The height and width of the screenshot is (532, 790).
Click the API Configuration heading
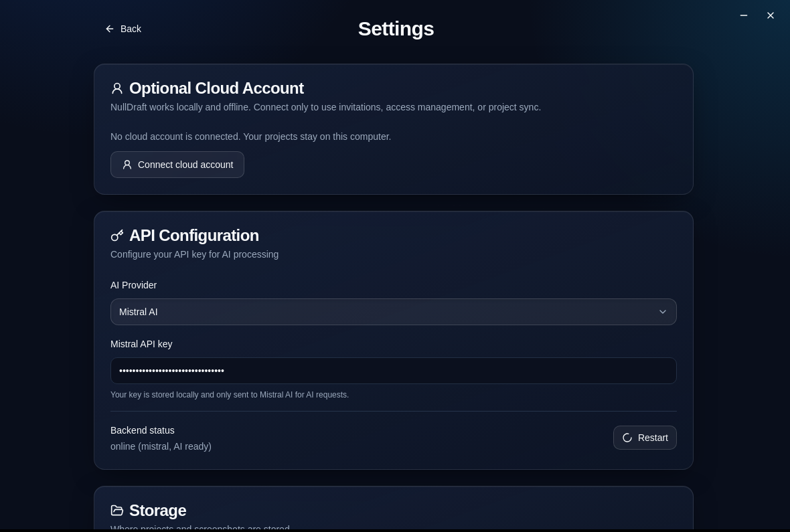(194, 236)
